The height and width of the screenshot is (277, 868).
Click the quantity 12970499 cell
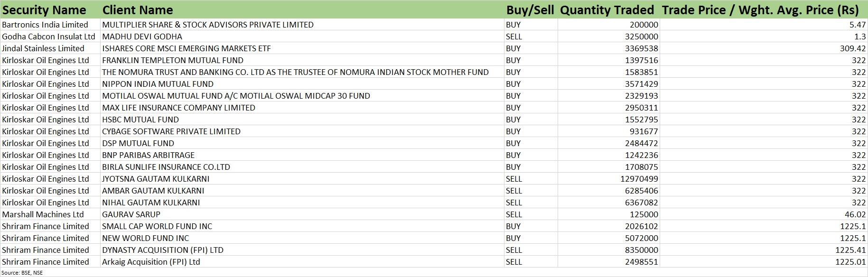[639, 179]
